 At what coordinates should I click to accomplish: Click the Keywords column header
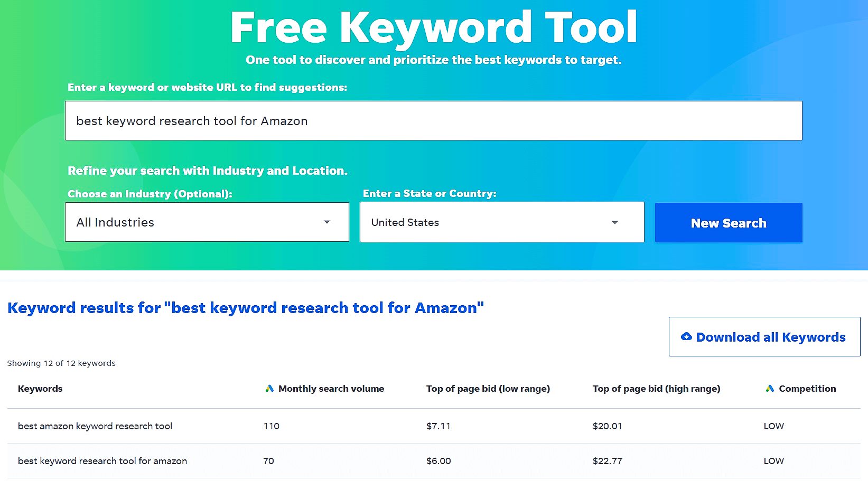pos(40,389)
